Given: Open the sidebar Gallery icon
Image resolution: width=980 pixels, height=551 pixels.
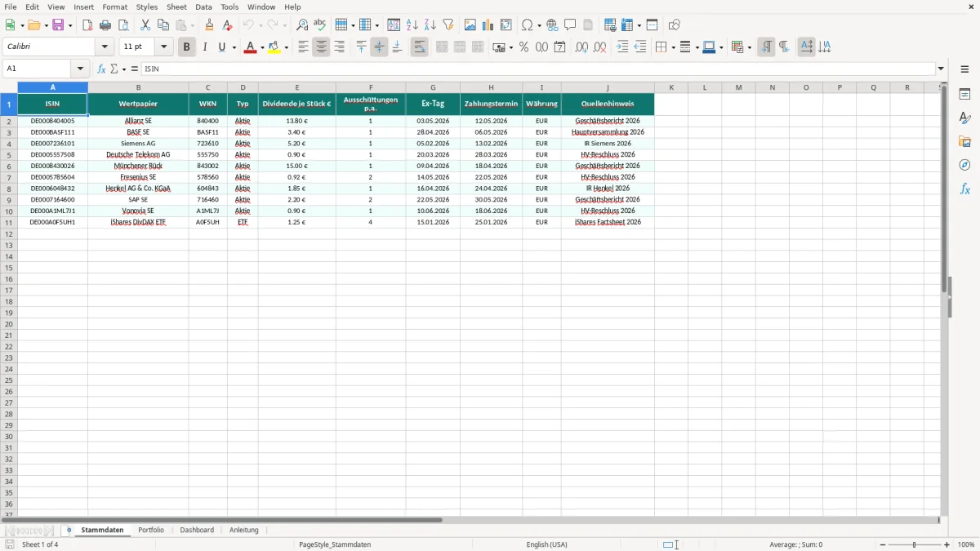Looking at the screenshot, I should [964, 141].
